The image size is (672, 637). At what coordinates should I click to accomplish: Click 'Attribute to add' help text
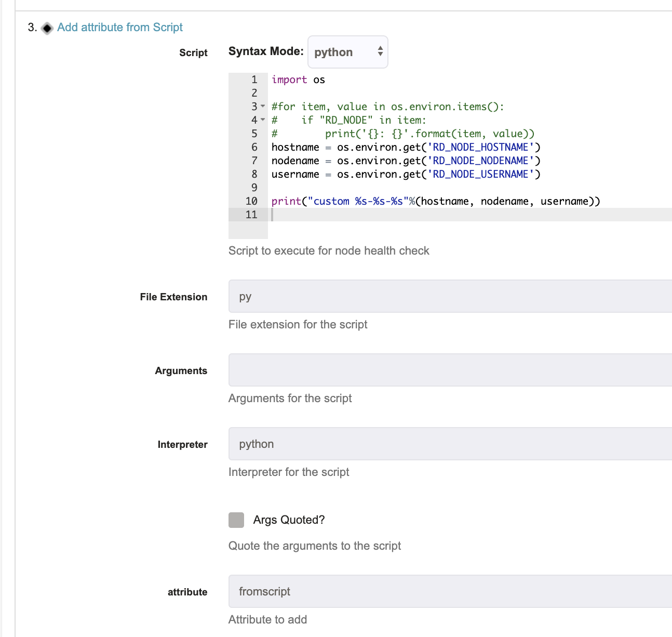click(x=267, y=619)
